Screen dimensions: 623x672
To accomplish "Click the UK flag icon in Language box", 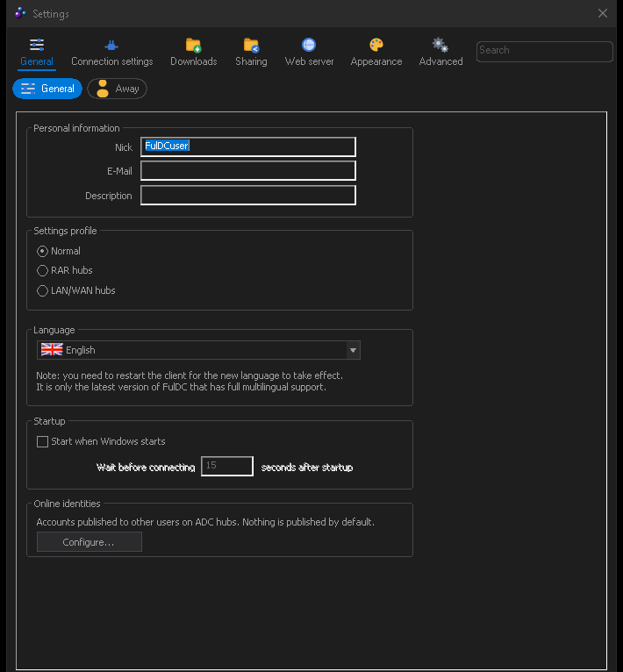I will (52, 350).
